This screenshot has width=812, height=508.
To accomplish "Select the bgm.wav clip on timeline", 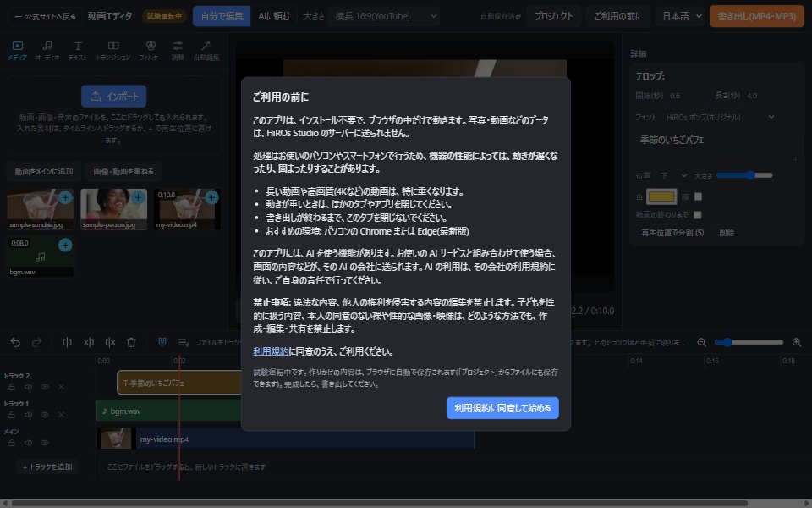I will 169,411.
